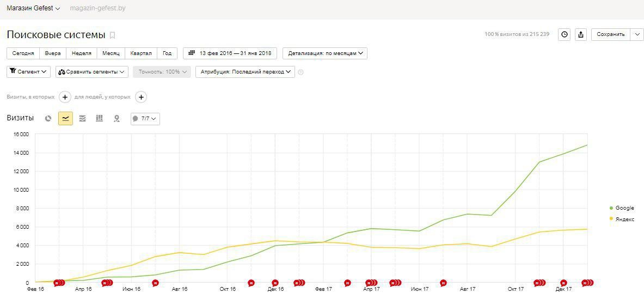The height and width of the screenshot is (305, 644).
Task: Switch to column chart view
Action: tap(100, 119)
